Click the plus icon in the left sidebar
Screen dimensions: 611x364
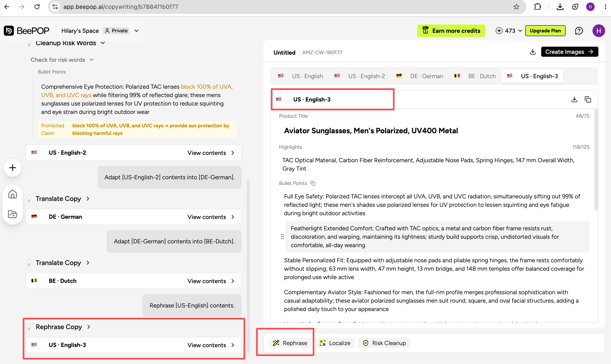13,168
